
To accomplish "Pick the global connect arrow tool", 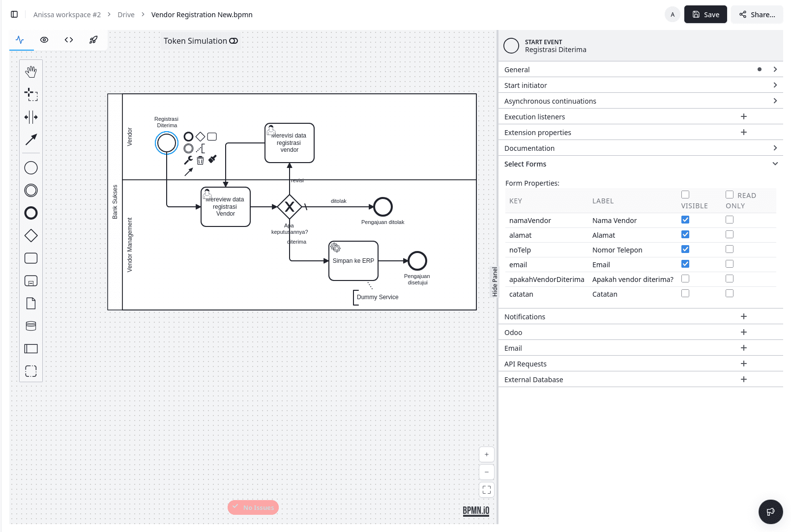I will tap(31, 140).
